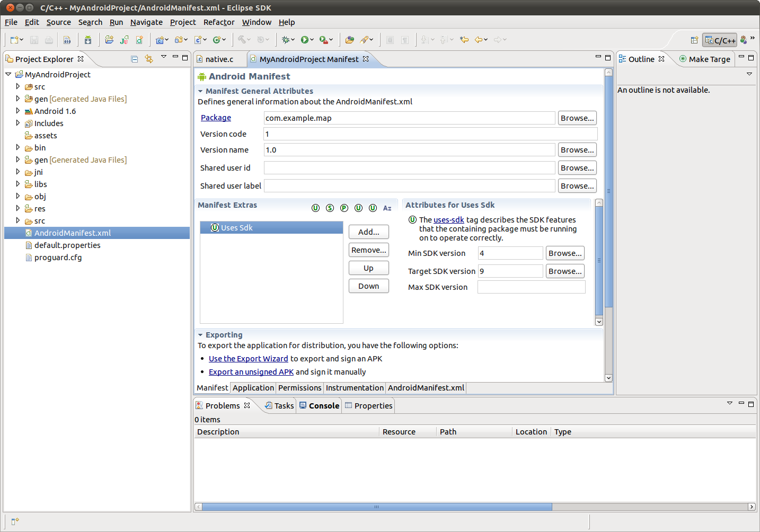Open the Outline view menu triangle
Viewport: 760px width, 532px height.
(749, 74)
